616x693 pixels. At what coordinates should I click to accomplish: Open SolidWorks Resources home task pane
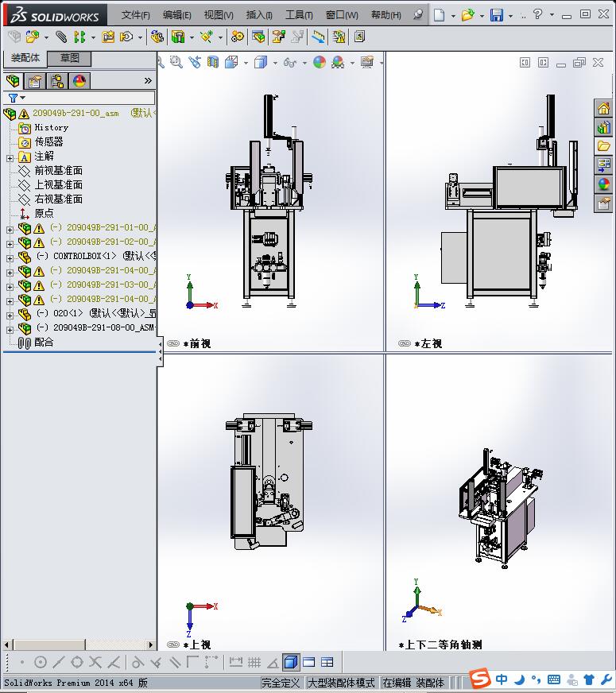tap(603, 108)
